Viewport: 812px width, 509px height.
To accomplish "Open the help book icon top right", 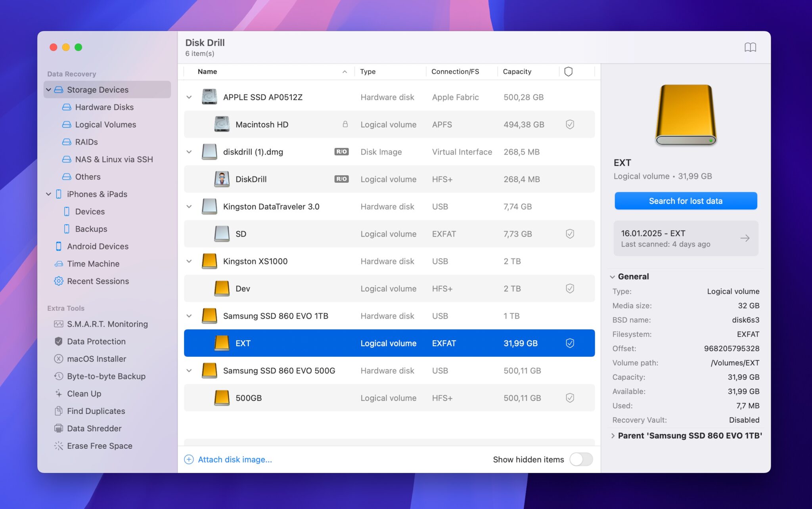I will pos(751,47).
